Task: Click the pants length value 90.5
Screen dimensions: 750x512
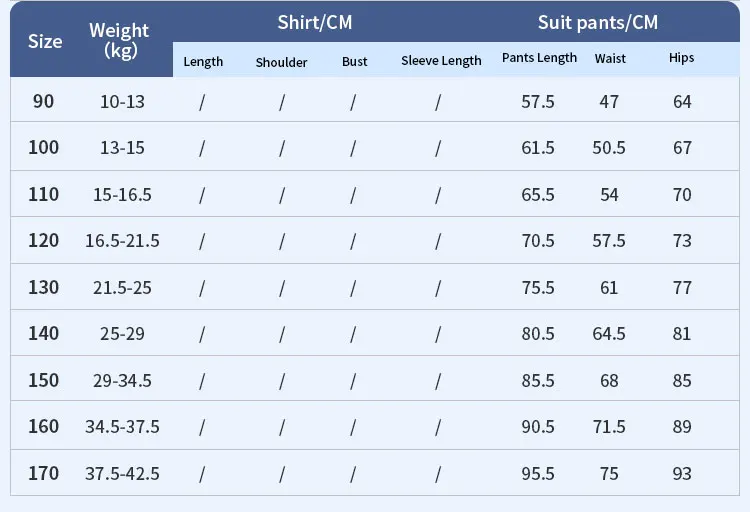Action: (x=538, y=427)
